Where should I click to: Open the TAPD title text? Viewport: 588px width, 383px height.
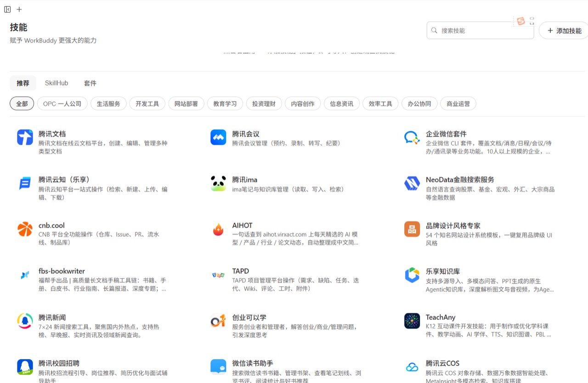241,271
